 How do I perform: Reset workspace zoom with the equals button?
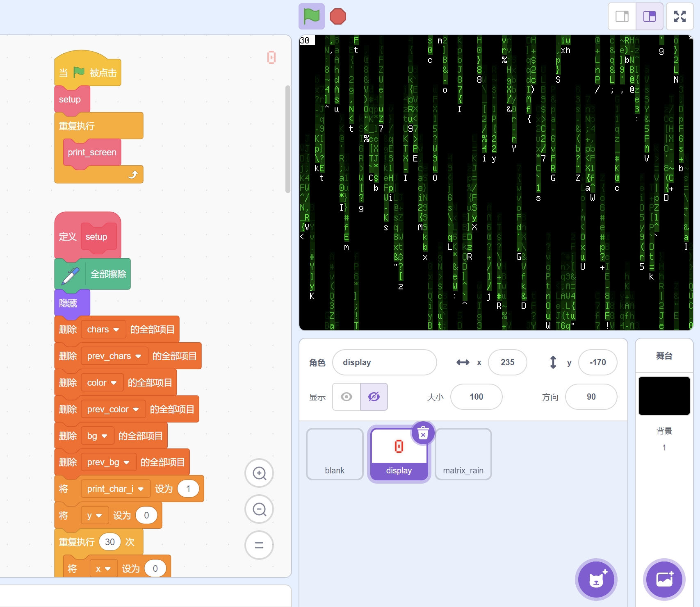click(x=259, y=545)
